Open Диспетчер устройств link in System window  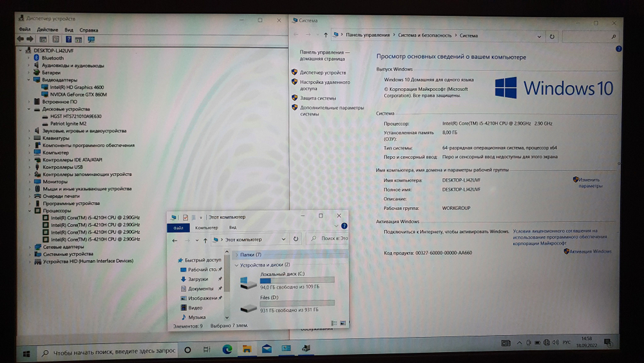pyautogui.click(x=323, y=72)
